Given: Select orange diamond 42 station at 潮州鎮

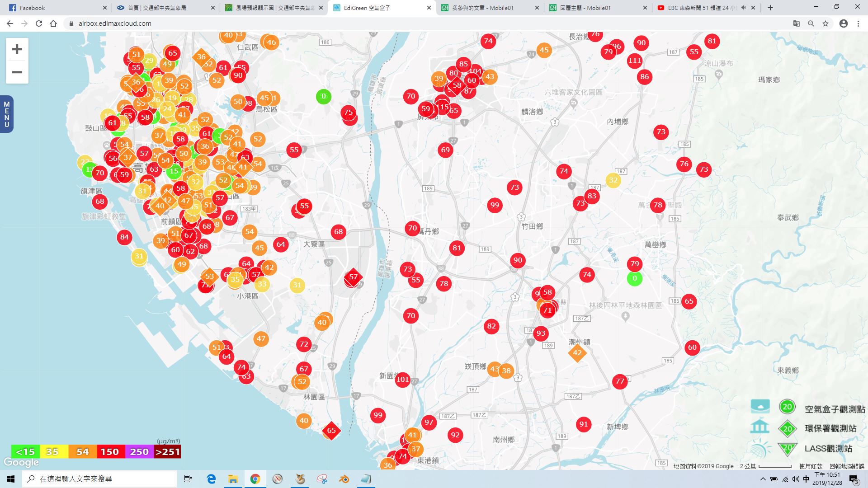Looking at the screenshot, I should coord(577,352).
